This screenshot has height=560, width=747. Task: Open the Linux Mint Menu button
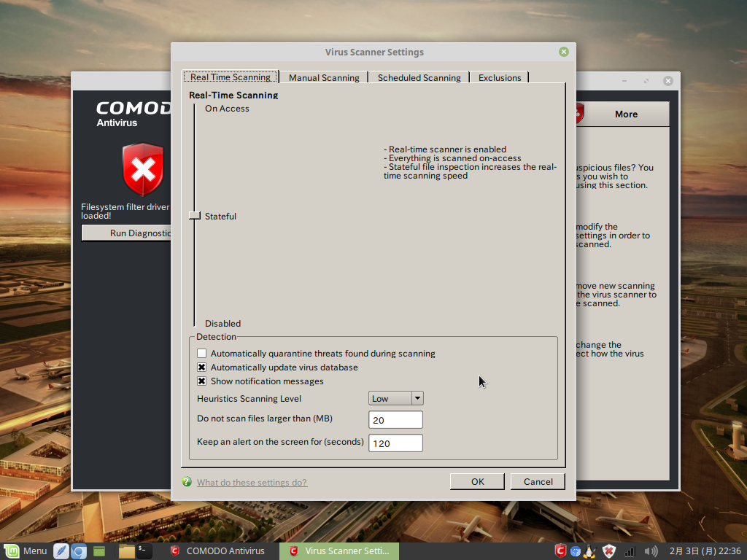[x=25, y=551]
